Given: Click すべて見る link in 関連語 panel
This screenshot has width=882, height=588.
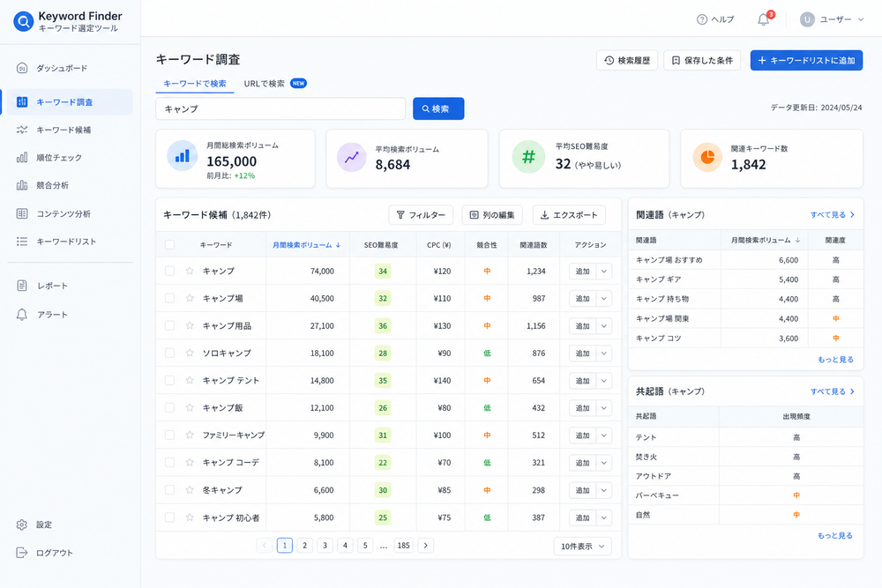Looking at the screenshot, I should tap(832, 215).
